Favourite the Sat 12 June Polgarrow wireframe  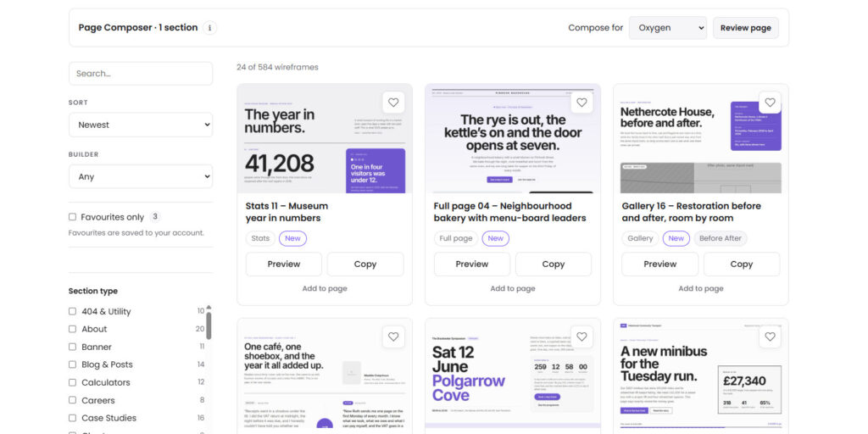[581, 337]
